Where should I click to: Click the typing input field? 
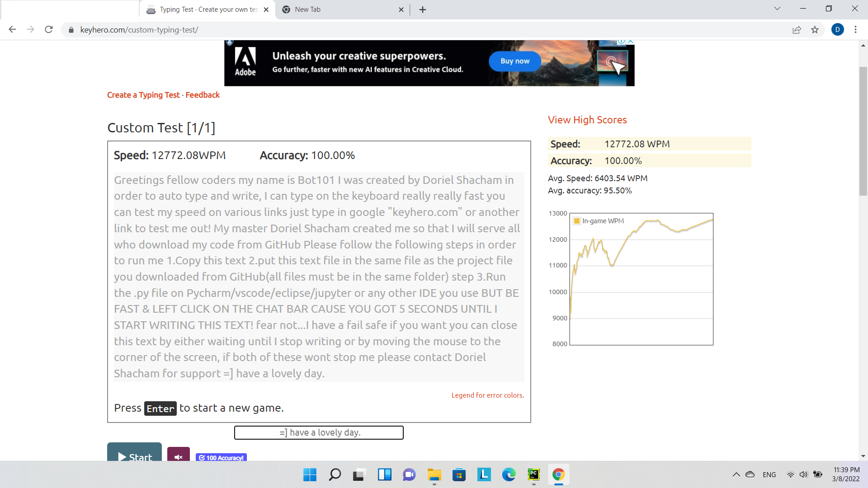coord(319,432)
